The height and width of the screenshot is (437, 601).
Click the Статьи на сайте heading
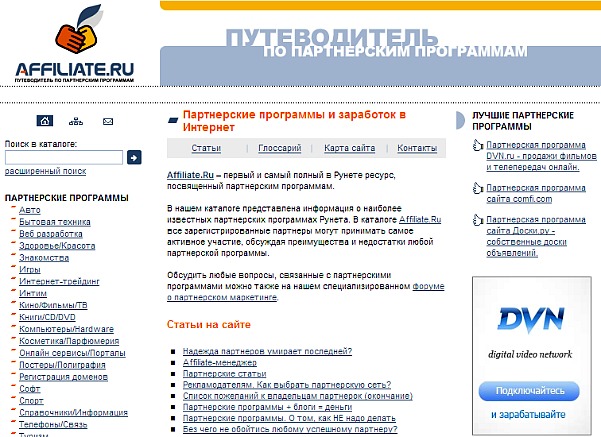(209, 325)
